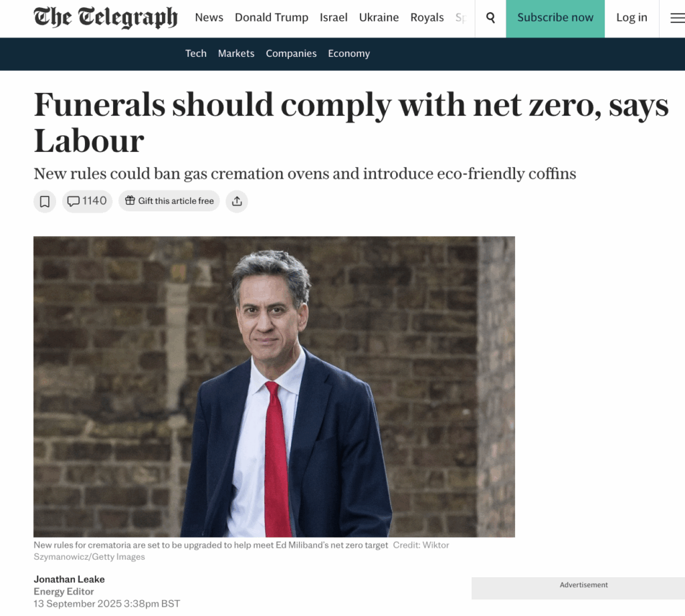The image size is (685, 616).
Task: Open author Jonathan Leake's profile
Action: (69, 579)
